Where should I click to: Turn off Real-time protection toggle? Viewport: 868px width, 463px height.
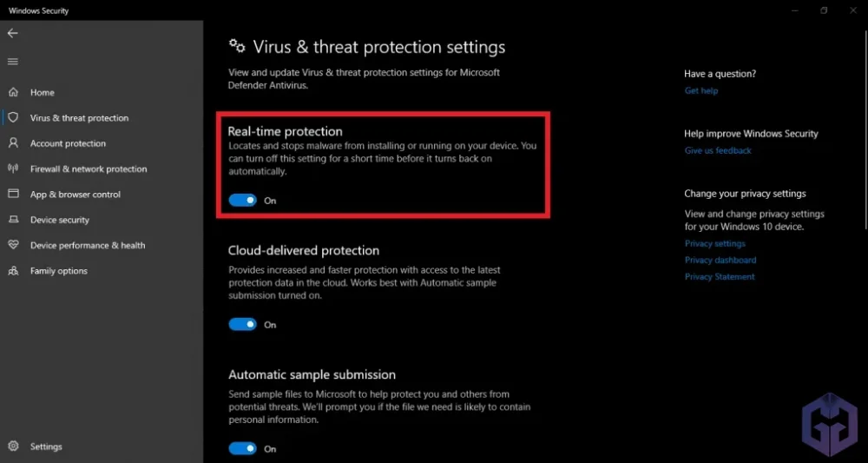[x=243, y=201]
